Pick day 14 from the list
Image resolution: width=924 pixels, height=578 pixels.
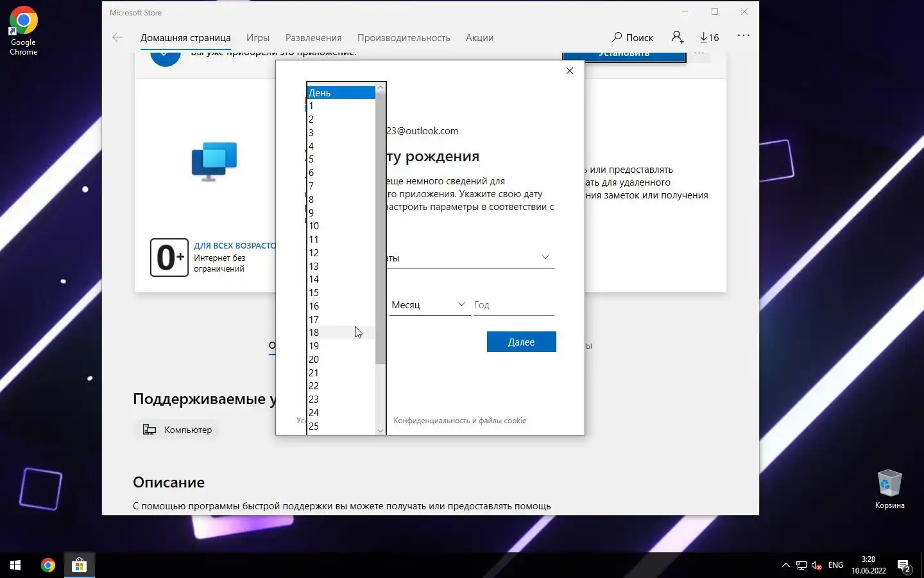point(341,279)
